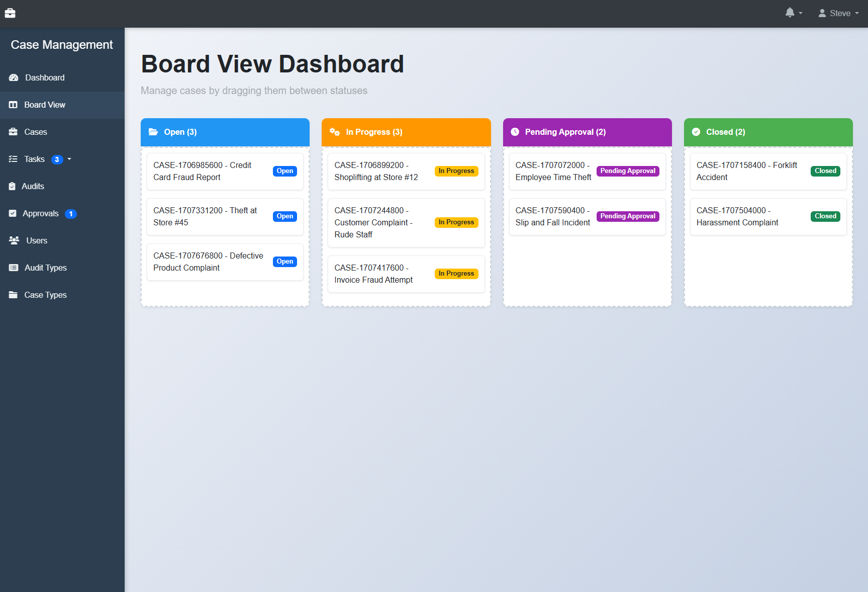868x592 pixels.
Task: Click the Approvals checkmark icon
Action: click(x=13, y=213)
